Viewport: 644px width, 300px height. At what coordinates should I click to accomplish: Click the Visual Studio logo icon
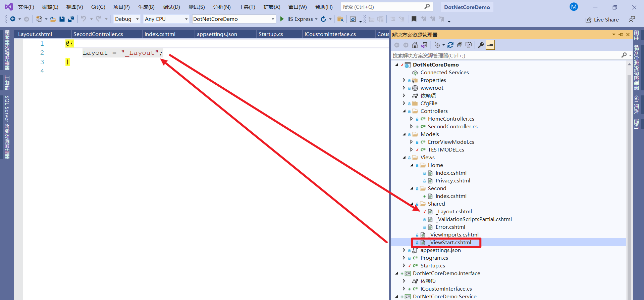(x=9, y=7)
